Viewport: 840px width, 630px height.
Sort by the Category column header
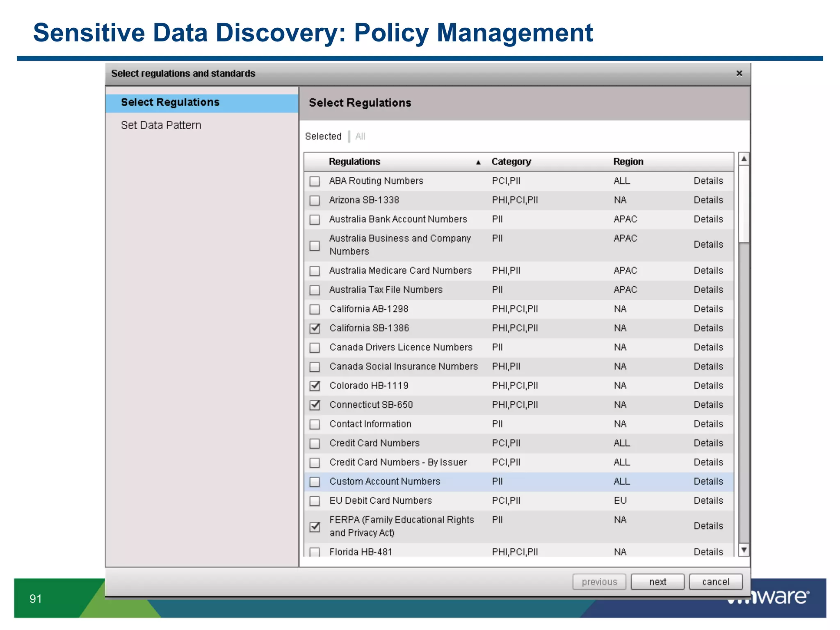click(x=511, y=162)
